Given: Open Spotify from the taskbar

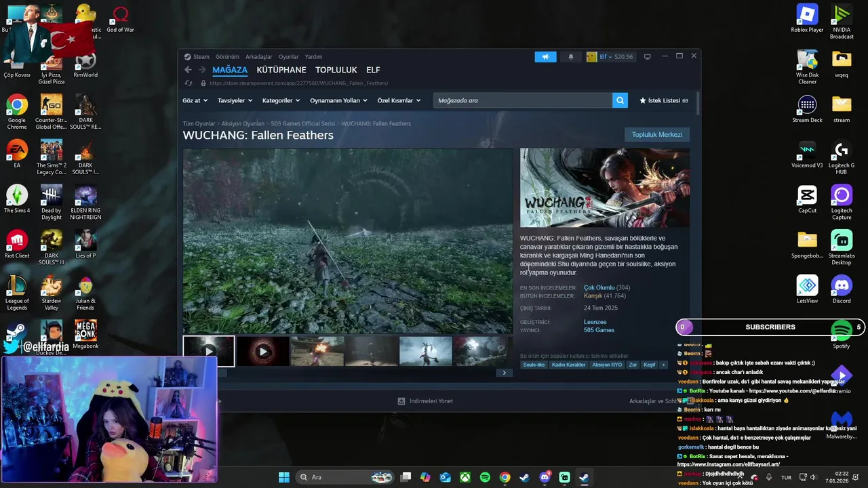Looking at the screenshot, I should click(485, 477).
